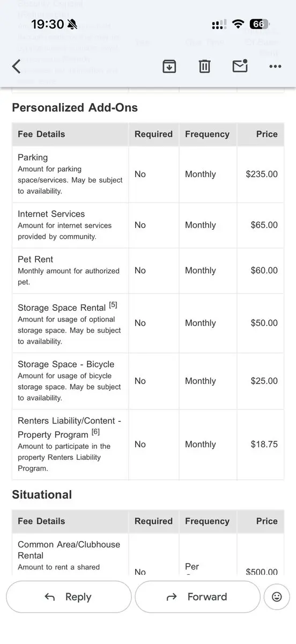This screenshot has width=296, height=644.
Task: Tap the Forward button
Action: tap(197, 597)
